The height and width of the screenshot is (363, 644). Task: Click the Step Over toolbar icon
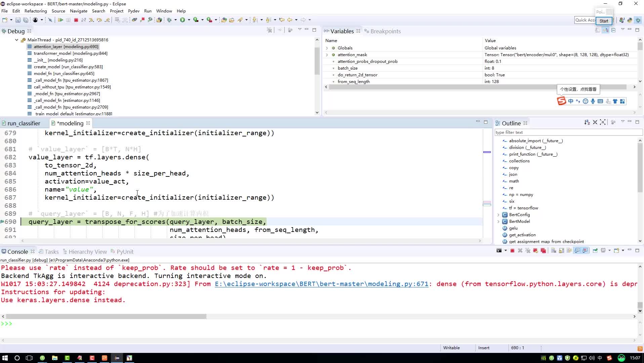click(x=99, y=20)
